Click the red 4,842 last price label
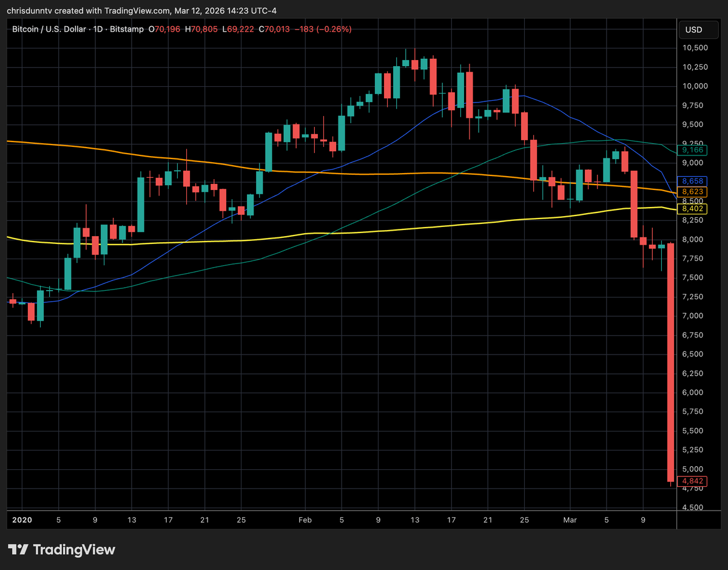The image size is (728, 570). tap(692, 481)
